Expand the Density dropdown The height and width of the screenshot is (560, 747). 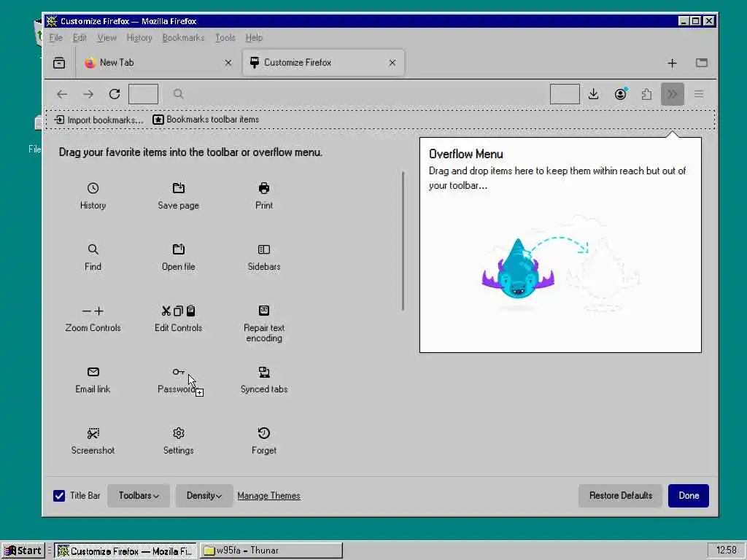[204, 496]
